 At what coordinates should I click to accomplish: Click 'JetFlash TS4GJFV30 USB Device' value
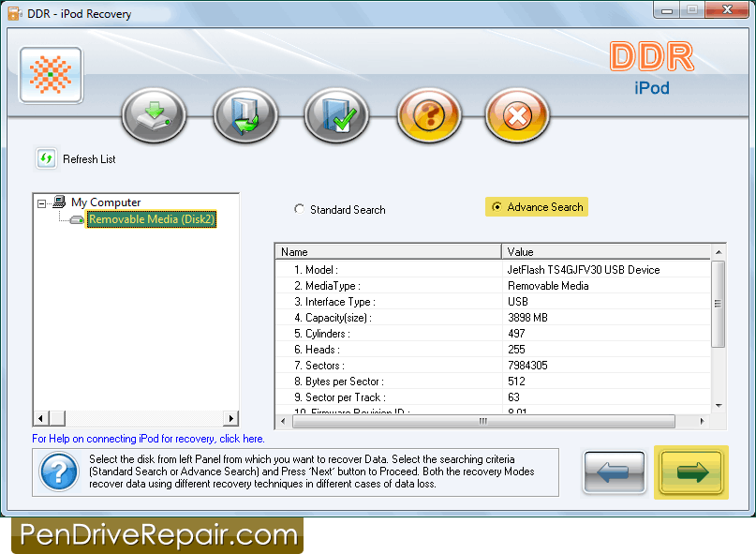pyautogui.click(x=584, y=270)
